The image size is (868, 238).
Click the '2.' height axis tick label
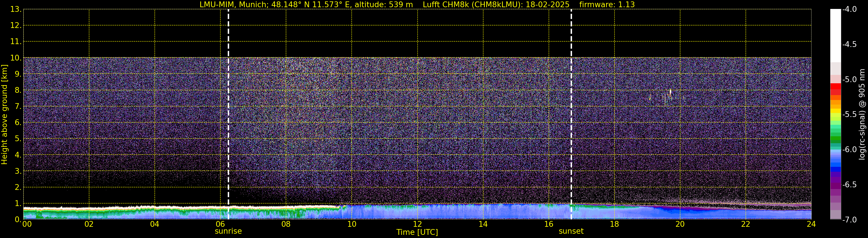coord(18,187)
